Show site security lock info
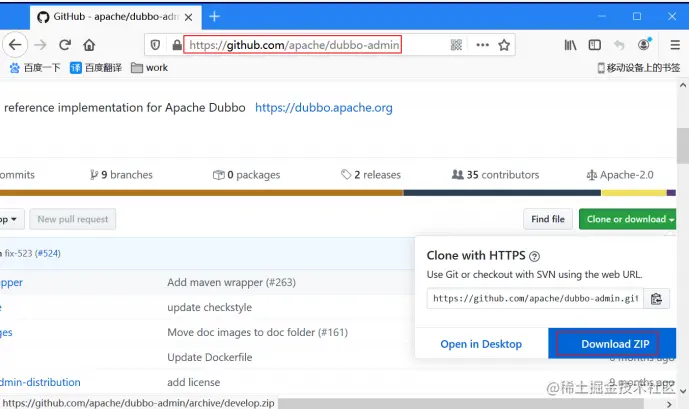 [177, 45]
